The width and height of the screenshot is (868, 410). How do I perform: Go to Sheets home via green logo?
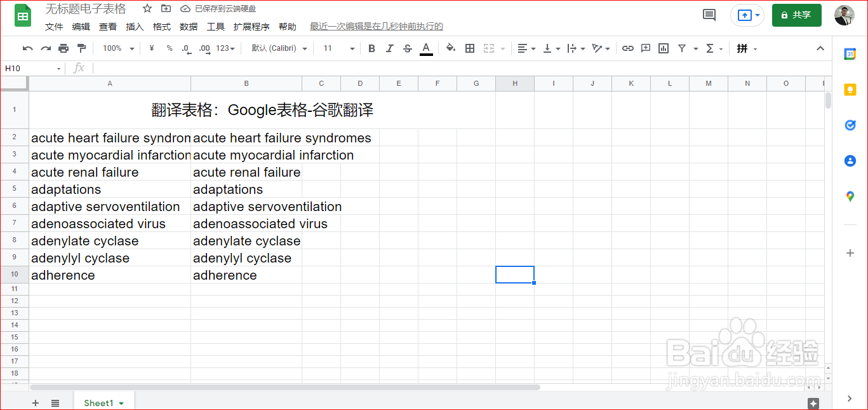23,15
